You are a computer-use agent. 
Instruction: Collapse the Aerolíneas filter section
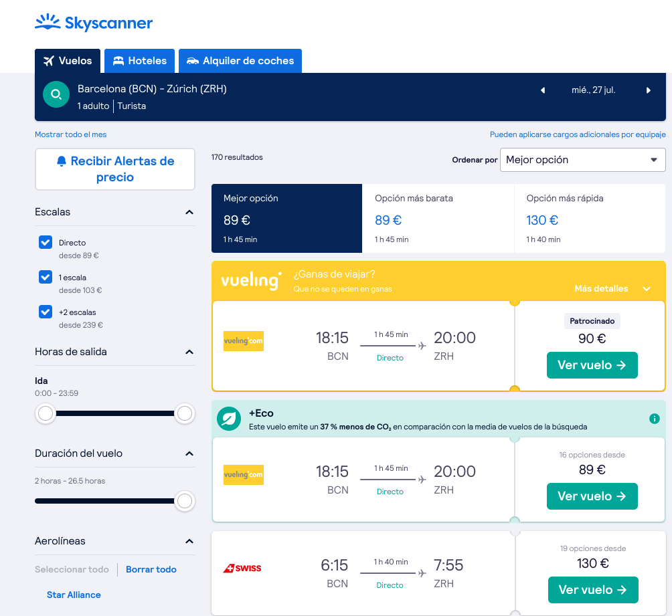point(189,541)
